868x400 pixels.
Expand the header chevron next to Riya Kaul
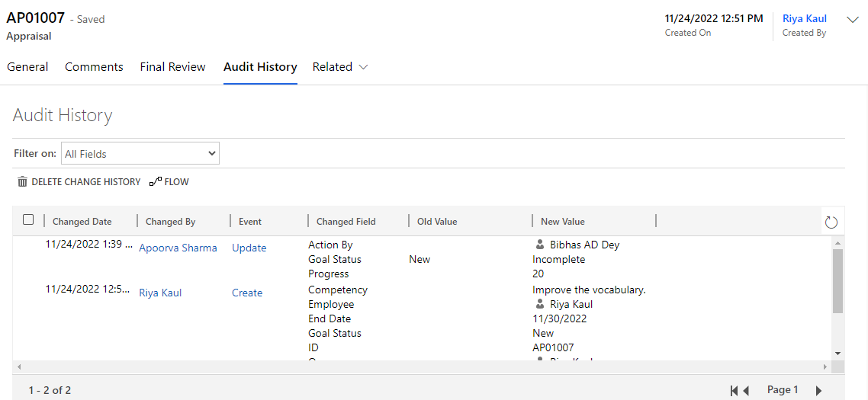point(853,19)
